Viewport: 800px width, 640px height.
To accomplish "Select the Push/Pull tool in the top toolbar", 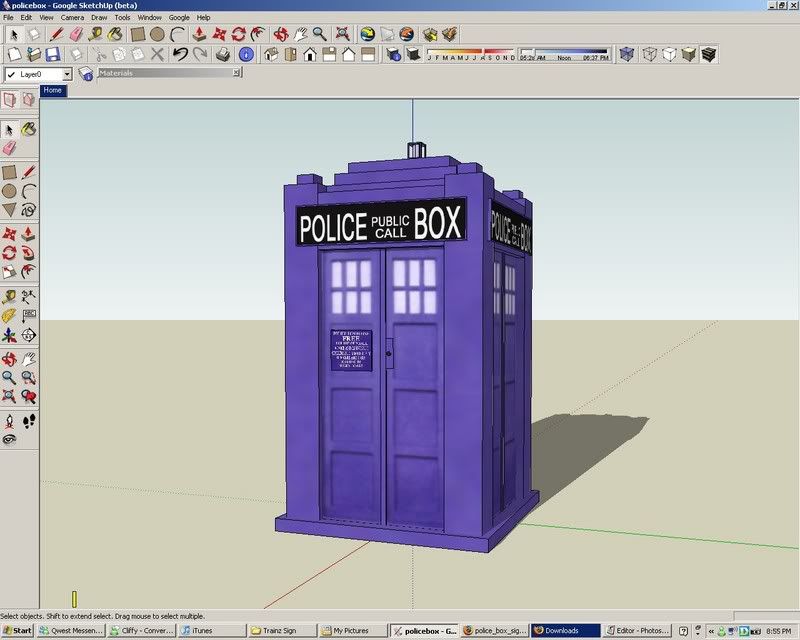I will click(199, 35).
